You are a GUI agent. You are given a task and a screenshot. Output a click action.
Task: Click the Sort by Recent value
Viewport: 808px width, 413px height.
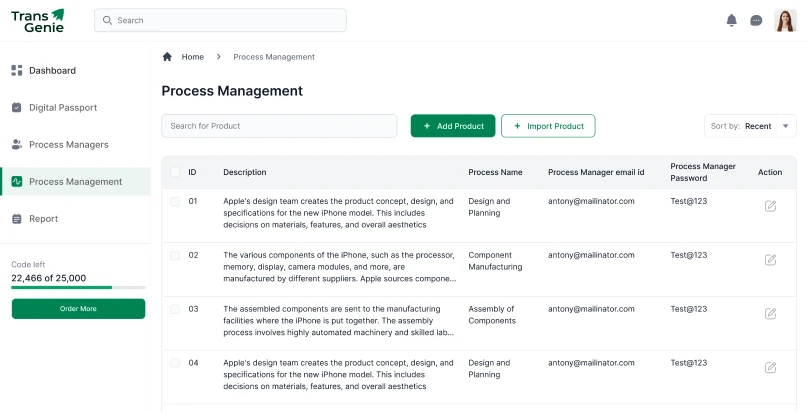[x=758, y=126]
